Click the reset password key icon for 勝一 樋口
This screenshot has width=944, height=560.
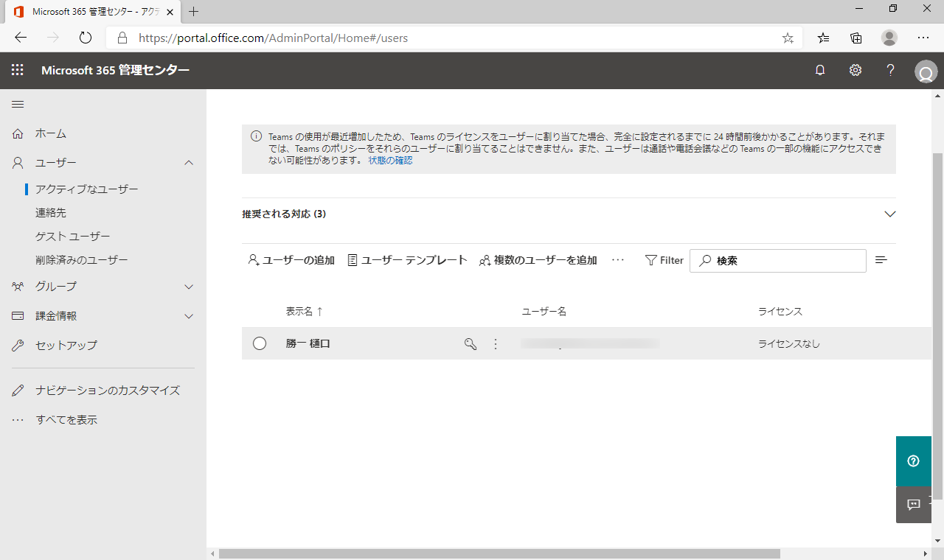coord(471,343)
